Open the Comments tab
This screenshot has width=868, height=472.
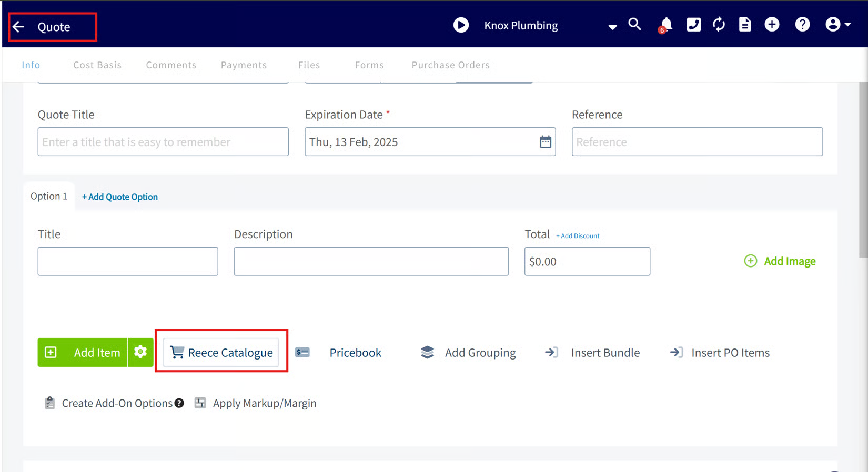click(x=171, y=65)
